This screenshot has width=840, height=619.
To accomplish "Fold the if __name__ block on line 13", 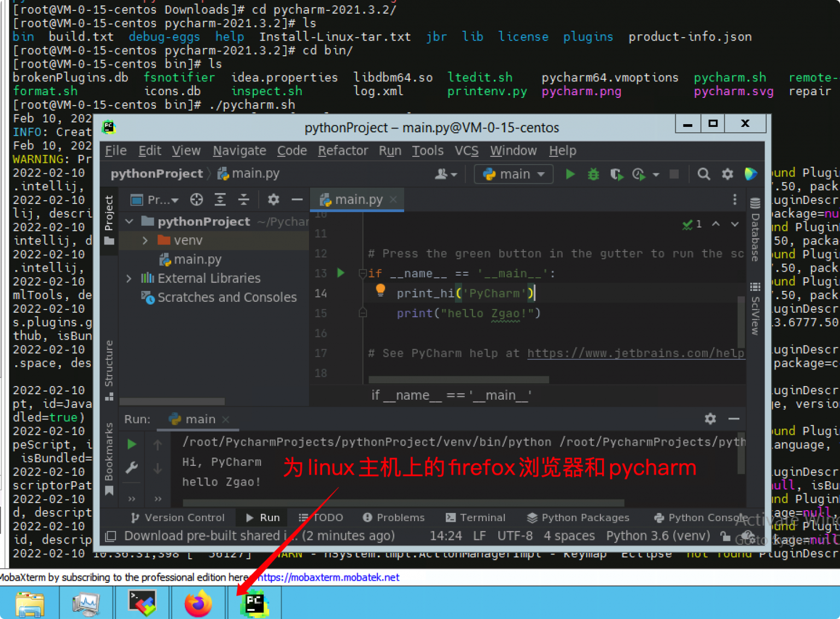I will (363, 273).
